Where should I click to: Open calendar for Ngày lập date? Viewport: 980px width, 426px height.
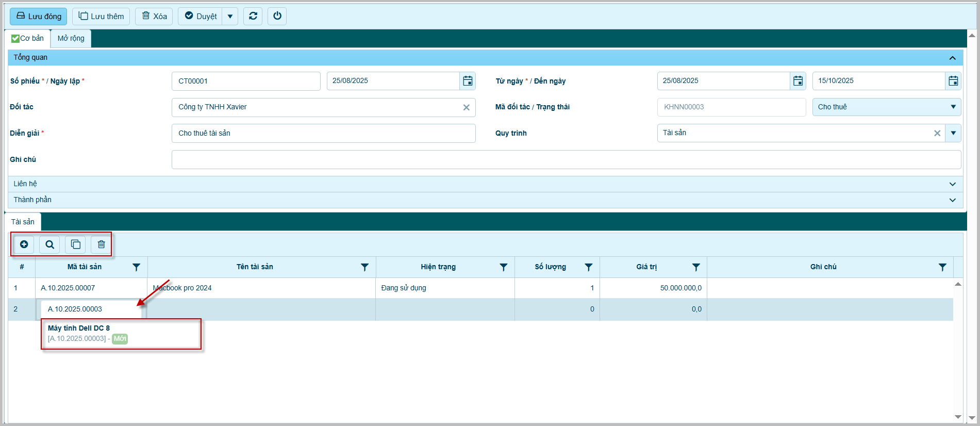coord(468,81)
